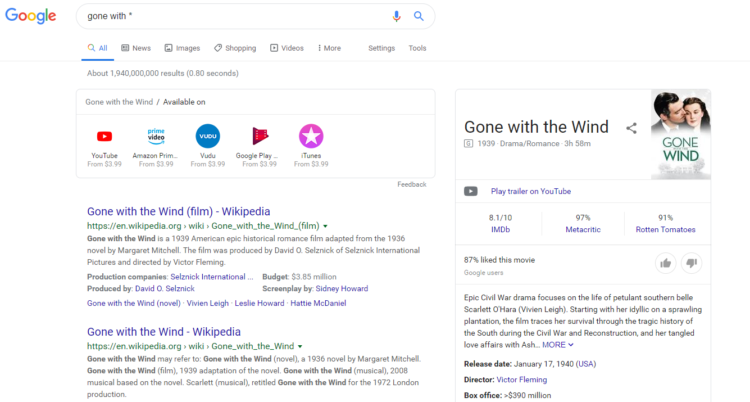The height and width of the screenshot is (402, 750).
Task: Open YouTube streaming option icon
Action: [x=104, y=136]
